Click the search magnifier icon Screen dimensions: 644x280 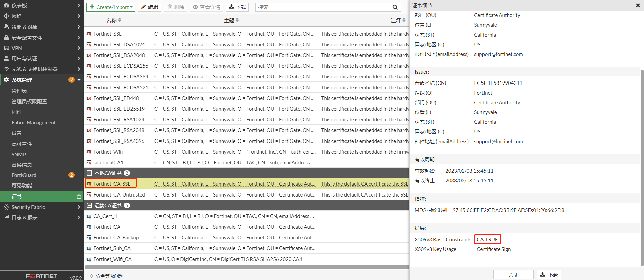coord(395,7)
